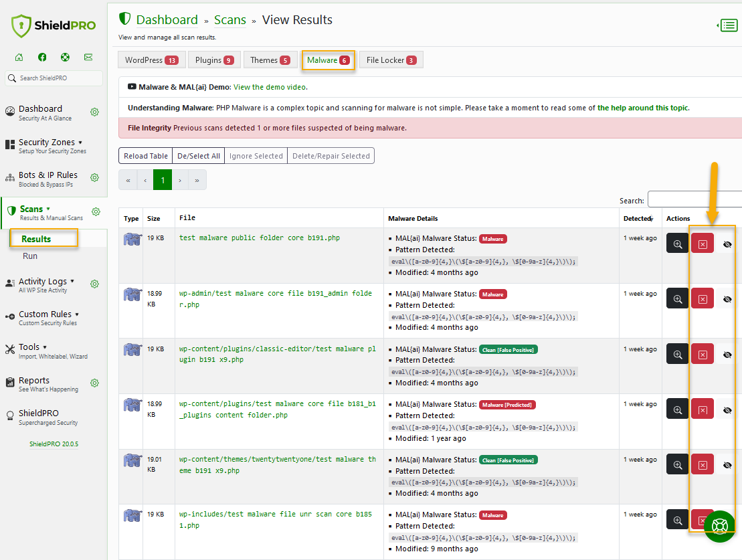This screenshot has width=742, height=560.
Task: Expand the Activity Logs menu
Action: [46, 285]
